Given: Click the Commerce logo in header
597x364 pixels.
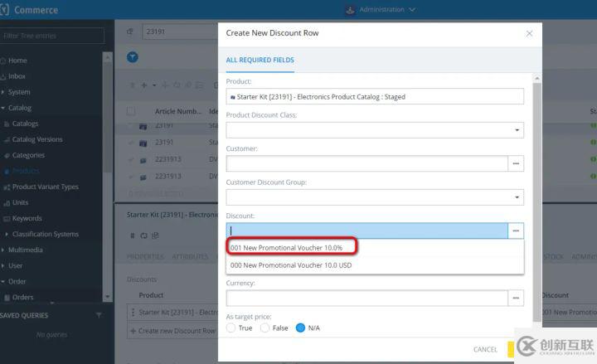Looking at the screenshot, I should (x=29, y=10).
